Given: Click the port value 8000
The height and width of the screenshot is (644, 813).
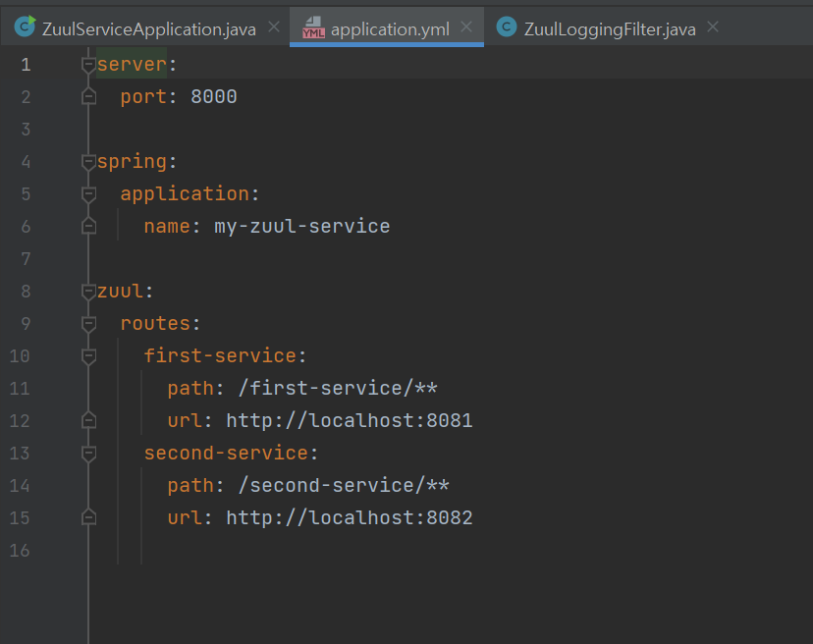Looking at the screenshot, I should pos(214,96).
